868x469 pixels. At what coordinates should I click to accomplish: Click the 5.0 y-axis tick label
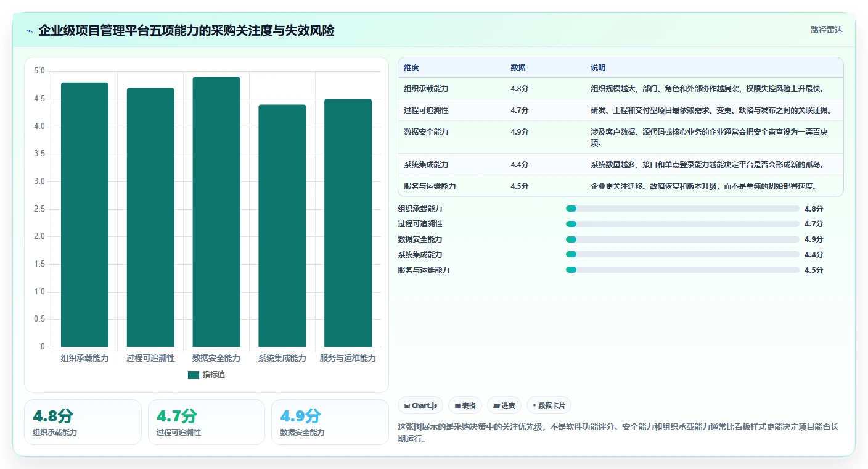click(39, 71)
